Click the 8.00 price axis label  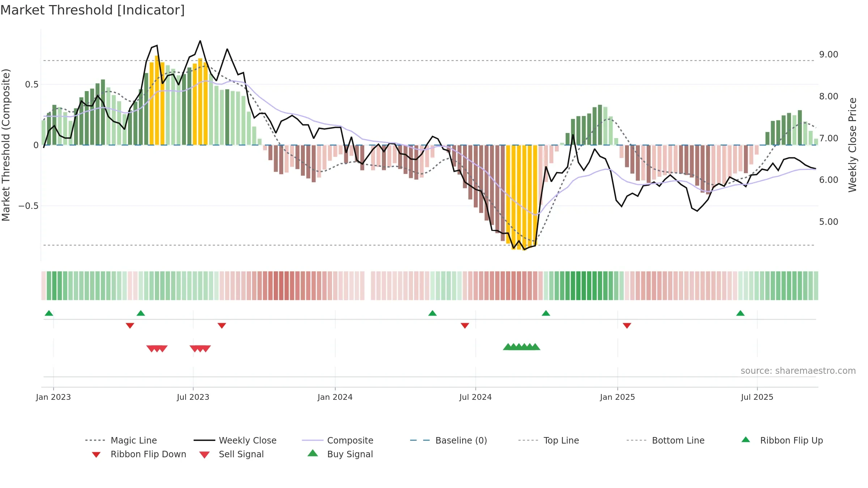click(x=829, y=97)
